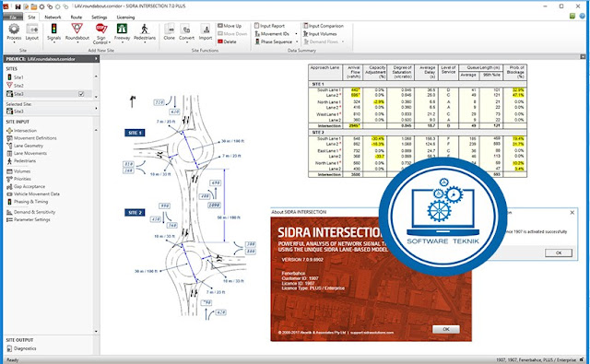The height and width of the screenshot is (364, 590).
Task: Click the help icon at top right
Action: tap(583, 16)
